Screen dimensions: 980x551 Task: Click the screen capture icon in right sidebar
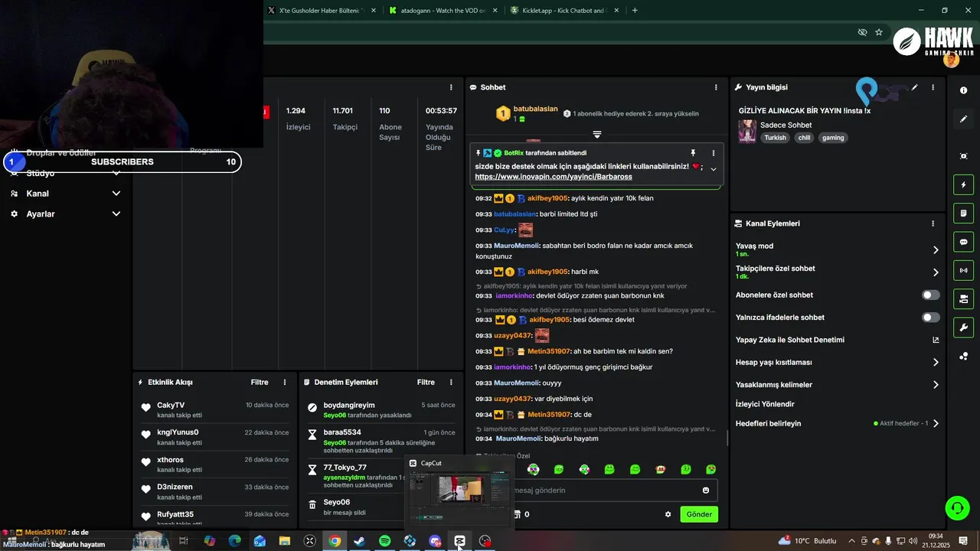pos(963,156)
